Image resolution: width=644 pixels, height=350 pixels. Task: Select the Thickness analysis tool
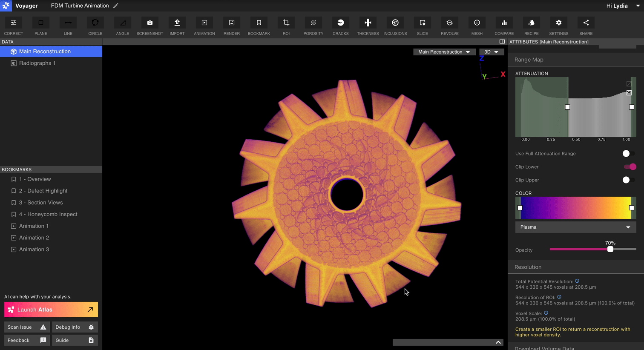click(368, 26)
